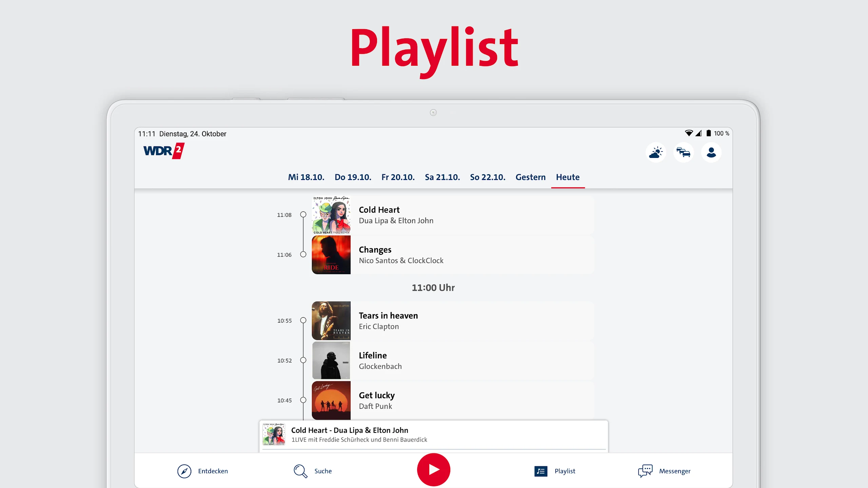The image size is (868, 488).
Task: Open the Messenger navigation label
Action: coord(675,471)
